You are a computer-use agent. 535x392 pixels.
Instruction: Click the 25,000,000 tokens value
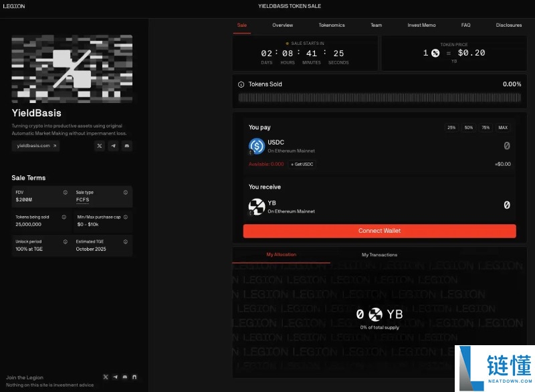pos(28,225)
